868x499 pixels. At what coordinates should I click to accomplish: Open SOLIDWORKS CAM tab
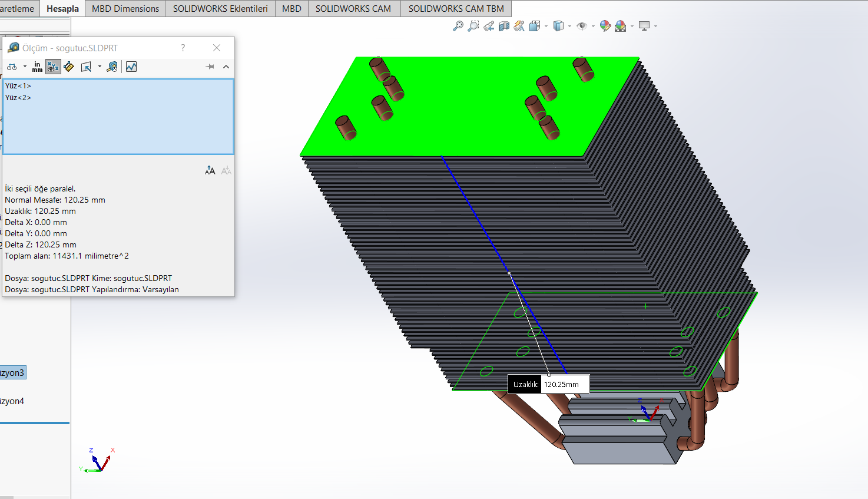[x=353, y=8]
